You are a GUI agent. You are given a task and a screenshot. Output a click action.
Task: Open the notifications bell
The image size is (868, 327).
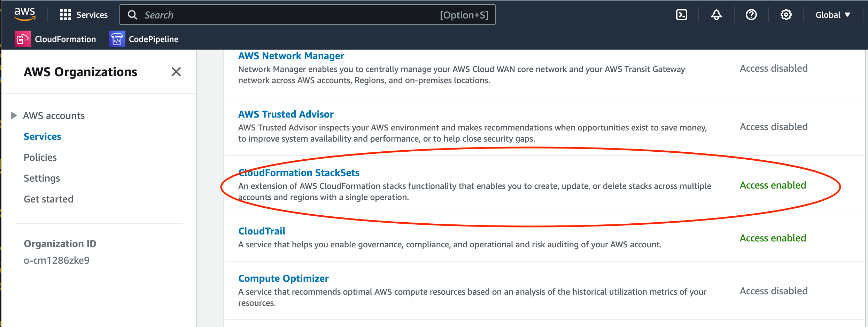click(x=716, y=15)
